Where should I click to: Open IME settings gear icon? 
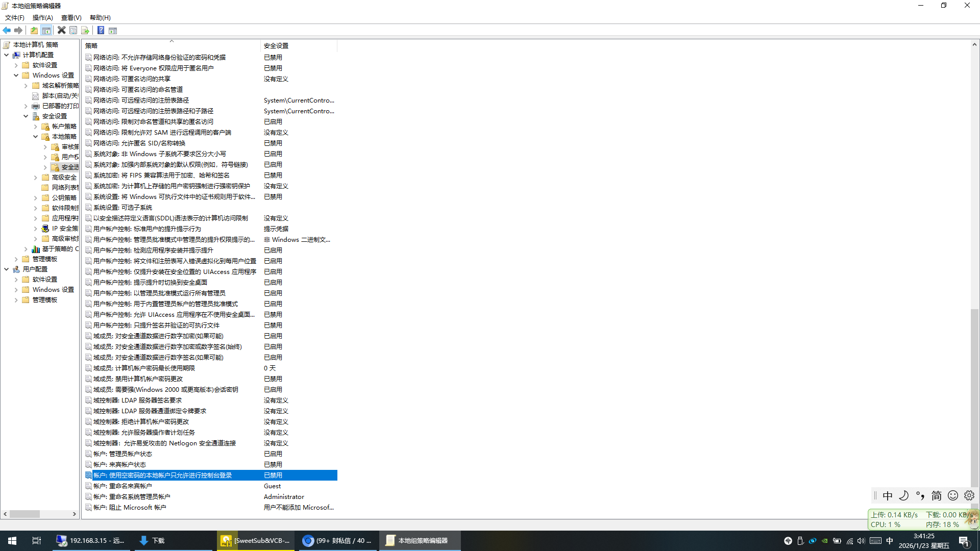coord(969,495)
